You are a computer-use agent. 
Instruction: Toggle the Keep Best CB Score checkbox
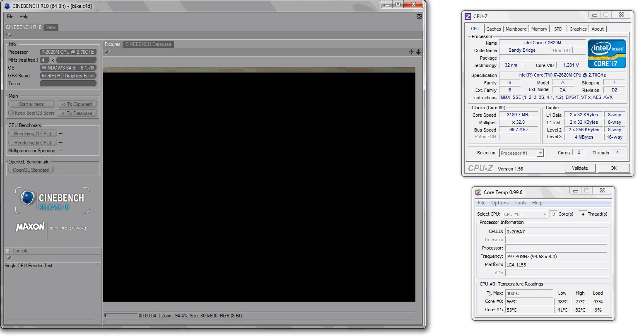coord(11,113)
